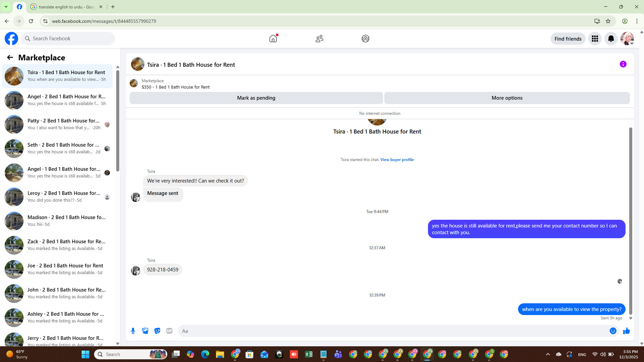Open the Facebook menu grid icon
The height and width of the screenshot is (362, 644).
pyautogui.click(x=595, y=39)
